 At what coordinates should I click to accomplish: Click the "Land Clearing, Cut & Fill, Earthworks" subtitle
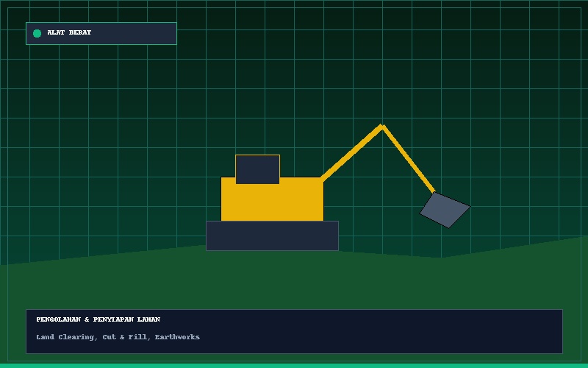tap(118, 337)
